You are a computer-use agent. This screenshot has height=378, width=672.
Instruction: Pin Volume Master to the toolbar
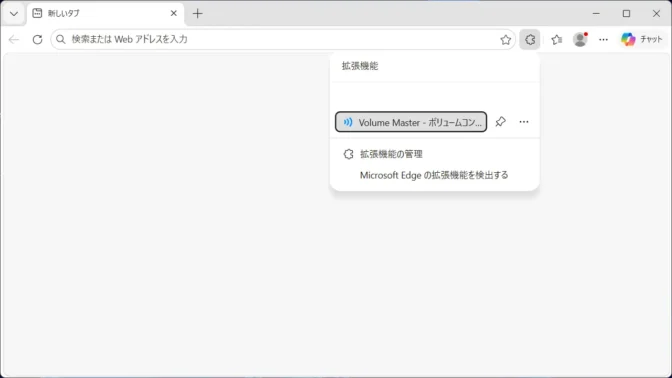[x=501, y=122]
